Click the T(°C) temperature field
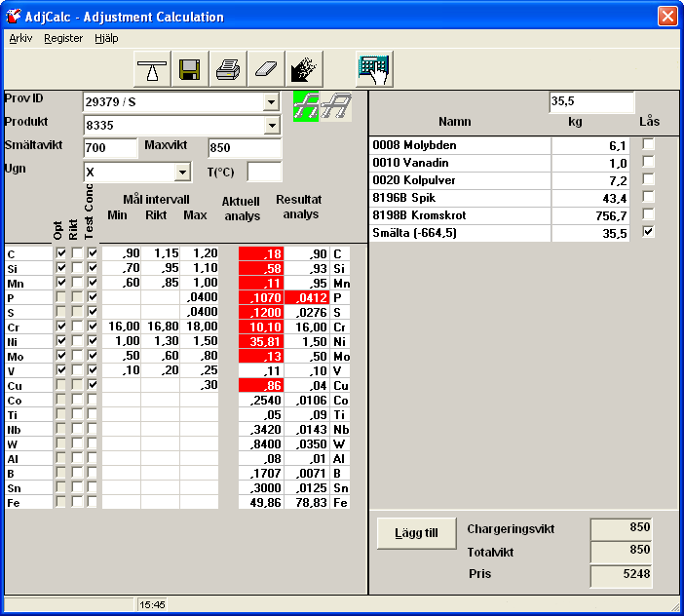The height and width of the screenshot is (616, 684). point(264,172)
